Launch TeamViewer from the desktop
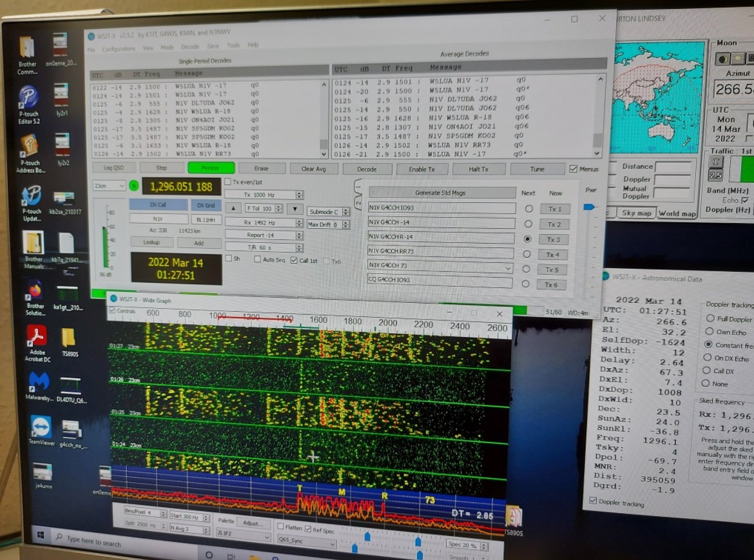This screenshot has width=754, height=560. click(41, 429)
